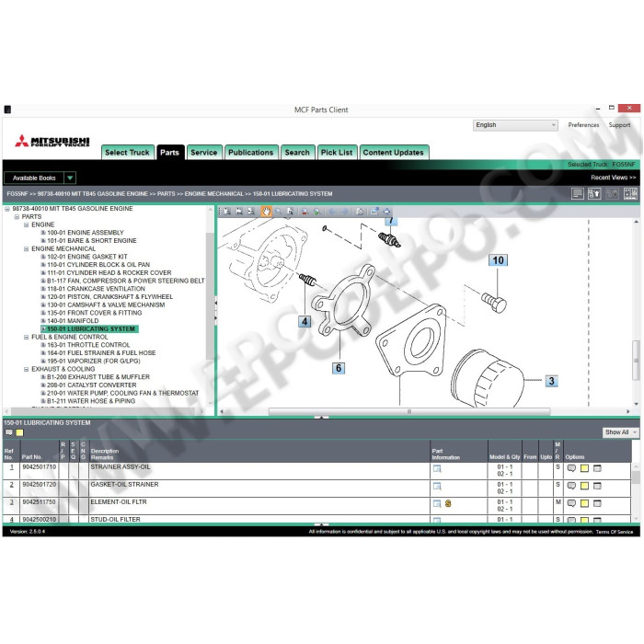Click the second icon in the diagram toolbar
644x644 pixels.
(x=239, y=212)
